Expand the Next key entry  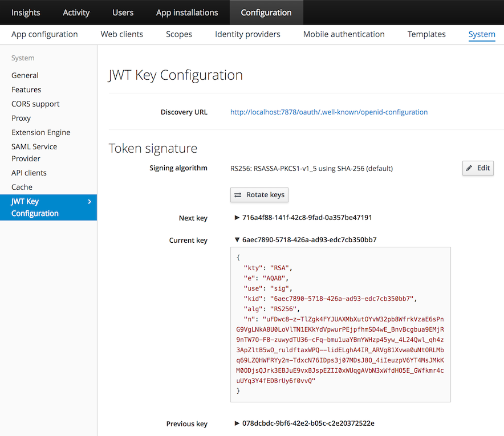pyautogui.click(x=237, y=218)
